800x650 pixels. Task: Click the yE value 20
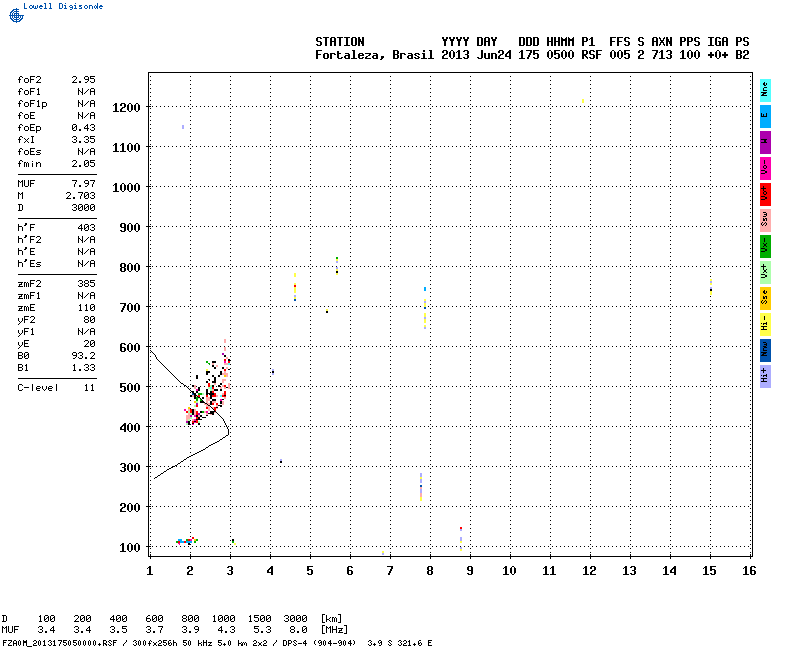pyautogui.click(x=89, y=344)
